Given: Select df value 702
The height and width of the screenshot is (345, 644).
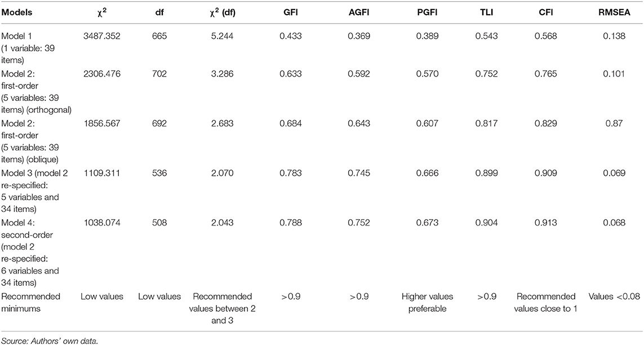Looking at the screenshot, I should pos(159,74).
